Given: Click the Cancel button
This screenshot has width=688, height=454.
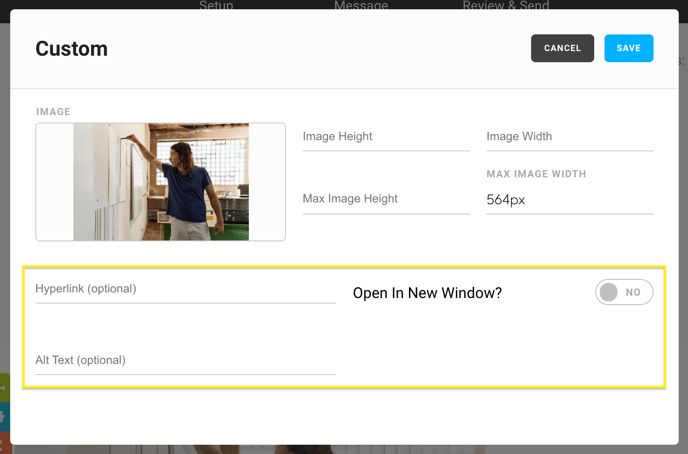Looking at the screenshot, I should [x=562, y=48].
